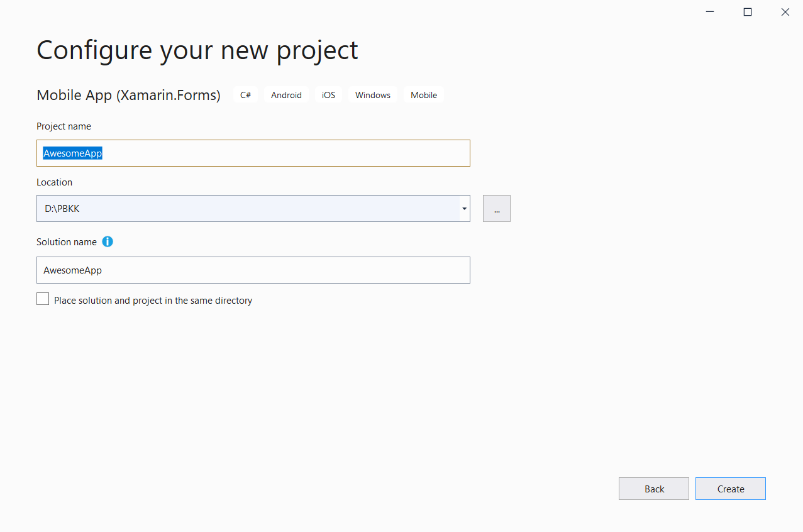
Task: Click the Mobile App (Xamarin.Forms) template title
Action: pos(128,95)
